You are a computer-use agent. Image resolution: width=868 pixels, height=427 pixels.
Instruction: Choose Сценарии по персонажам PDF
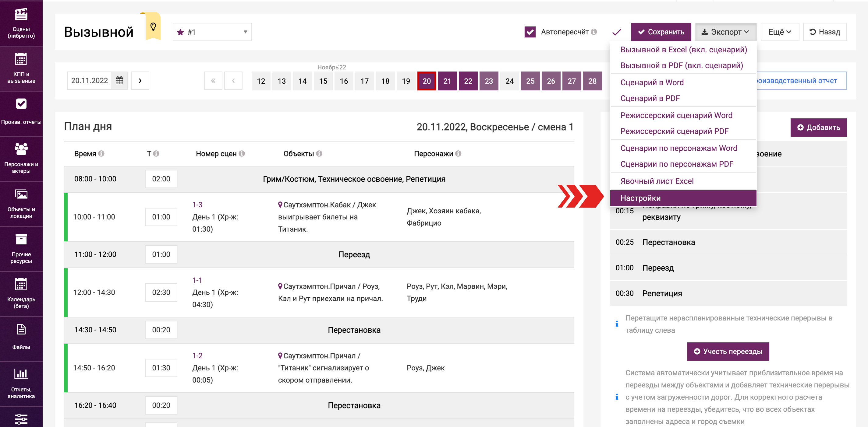[x=683, y=164]
